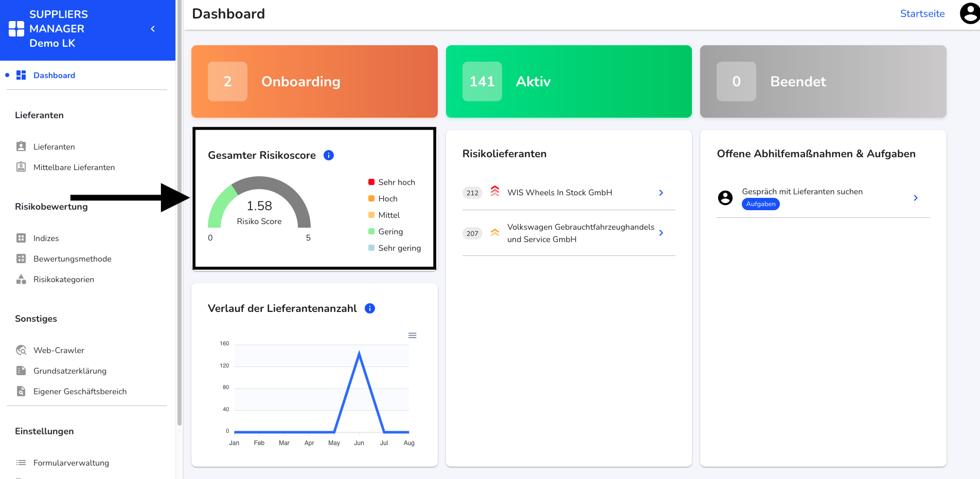
Task: Open Volkswagen Gebrauchtfahrzeughandels chevron
Action: coord(661,233)
